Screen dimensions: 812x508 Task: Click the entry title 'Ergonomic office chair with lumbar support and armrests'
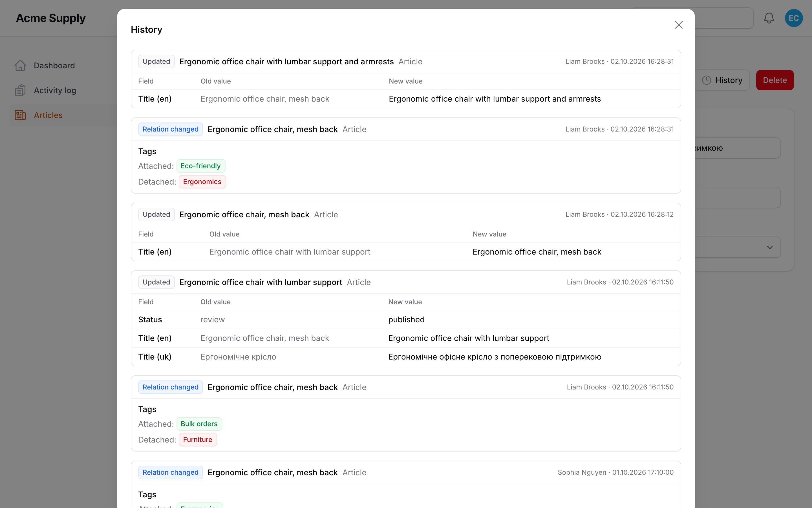click(x=286, y=62)
